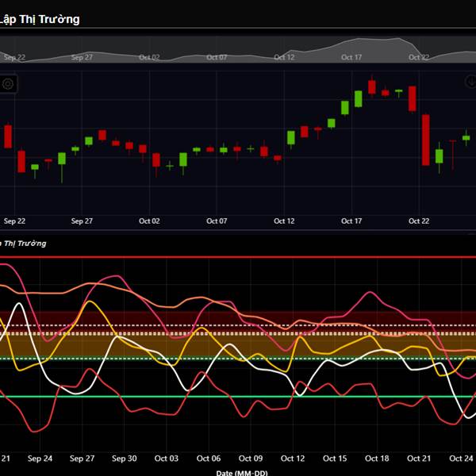Click the solid red horizontal line at top
The image size is (476, 476).
tap(238, 257)
